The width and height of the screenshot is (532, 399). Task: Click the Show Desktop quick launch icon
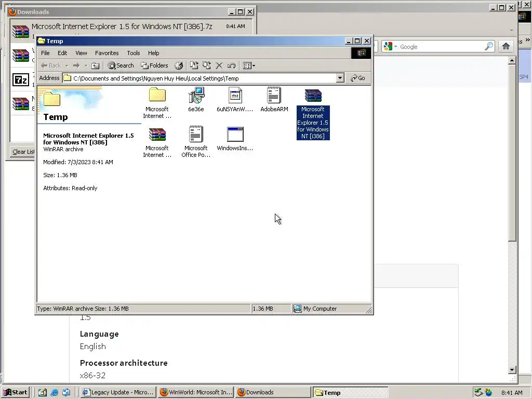click(43, 392)
